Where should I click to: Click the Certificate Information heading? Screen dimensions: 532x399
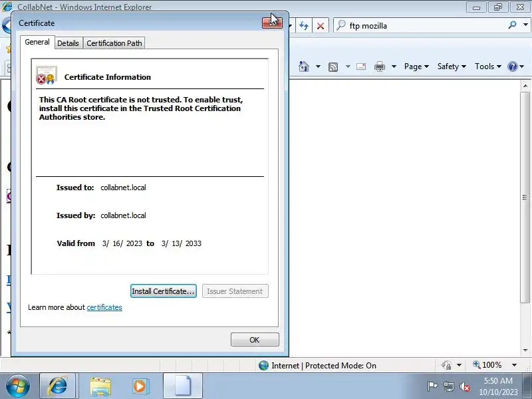[x=108, y=77]
